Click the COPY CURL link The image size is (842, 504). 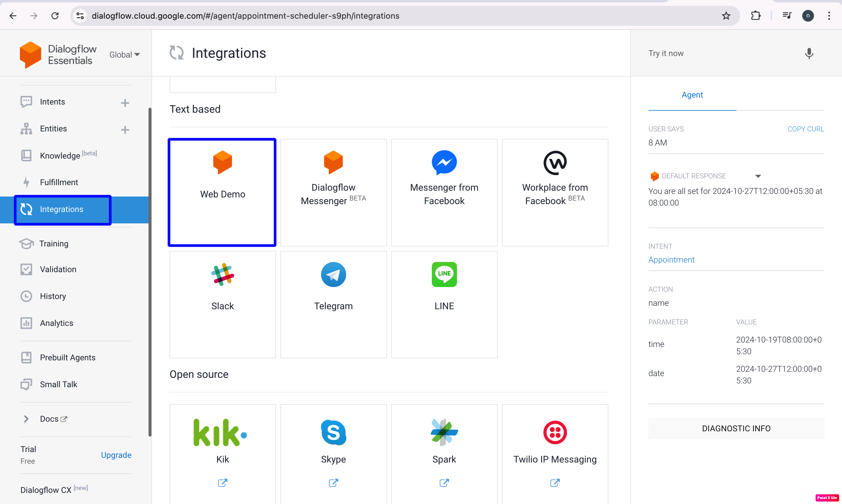click(x=806, y=129)
